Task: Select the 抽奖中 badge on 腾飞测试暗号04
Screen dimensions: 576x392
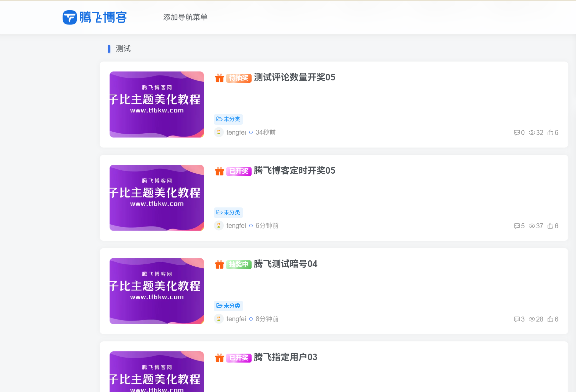Action: click(238, 264)
